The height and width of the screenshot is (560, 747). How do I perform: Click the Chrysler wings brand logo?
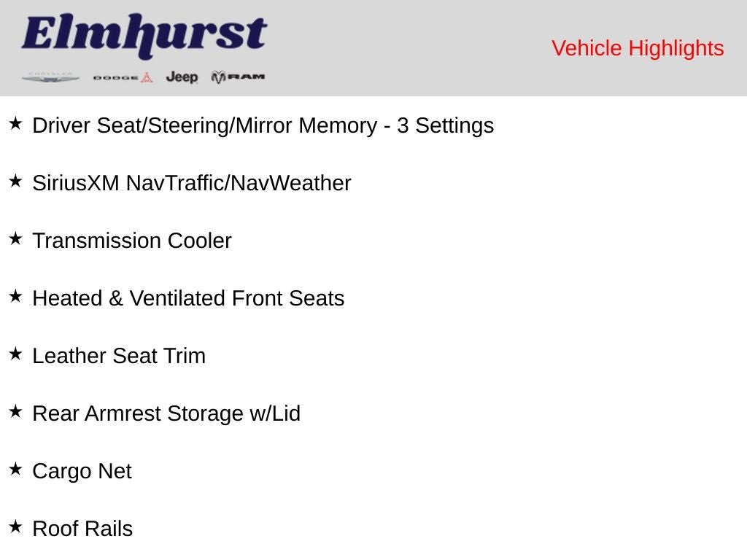pos(50,77)
